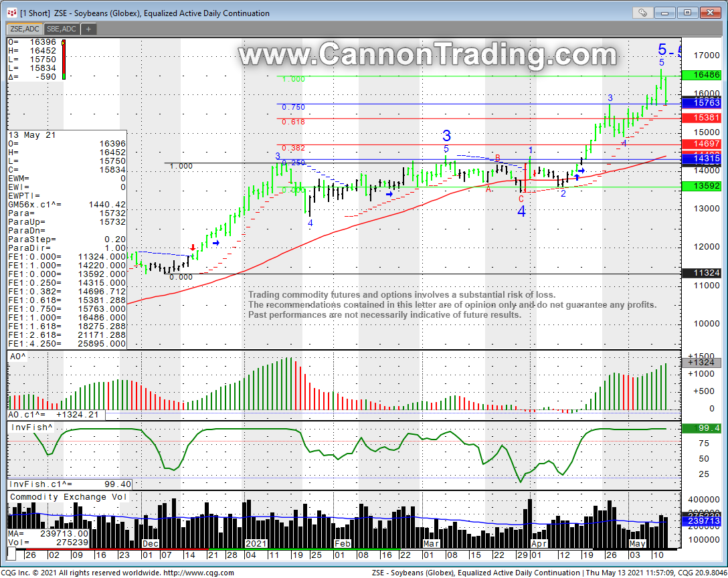Switch to the SBE,ADC chart tab
Viewport: 728px width, 578px height.
click(62, 29)
